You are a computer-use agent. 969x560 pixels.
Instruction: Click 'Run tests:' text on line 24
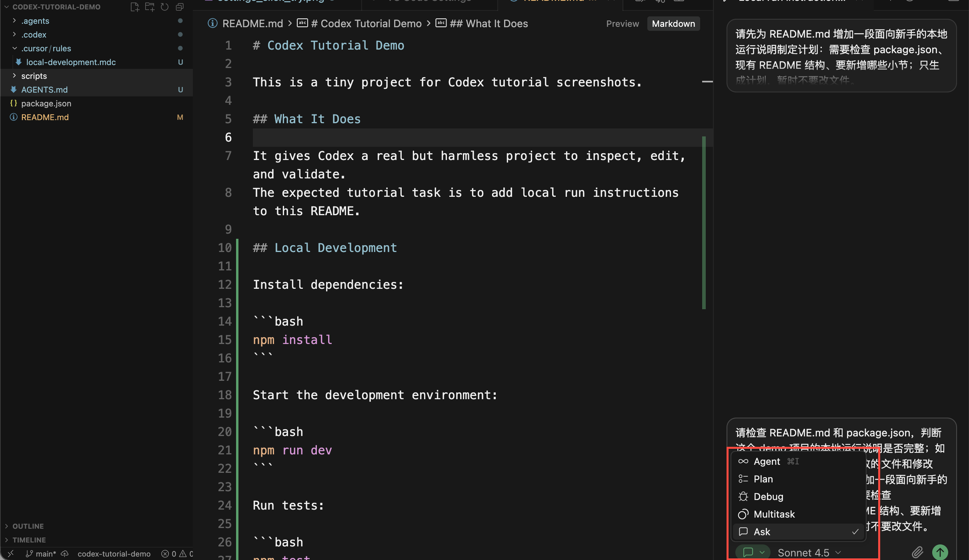[x=288, y=505]
